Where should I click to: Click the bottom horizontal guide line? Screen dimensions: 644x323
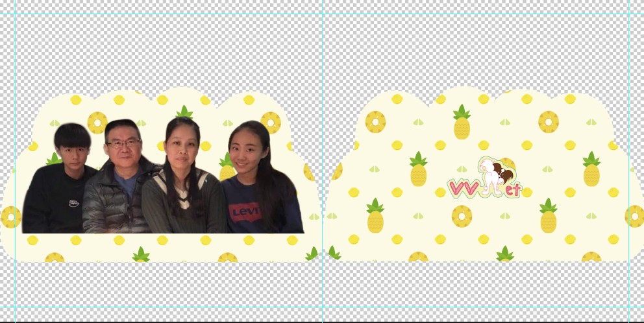point(195,307)
